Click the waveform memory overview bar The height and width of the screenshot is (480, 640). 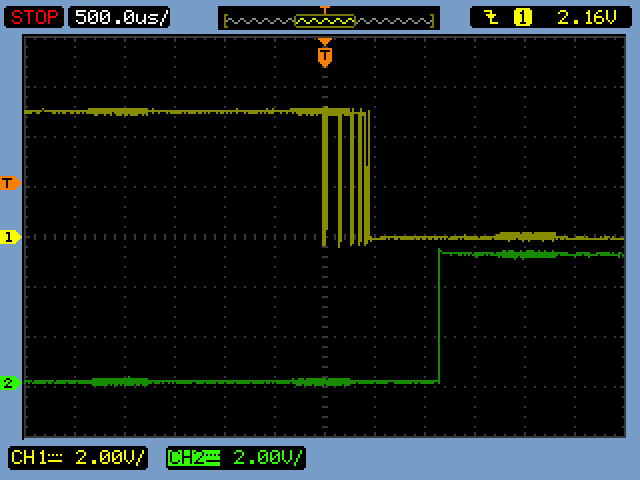(x=328, y=20)
